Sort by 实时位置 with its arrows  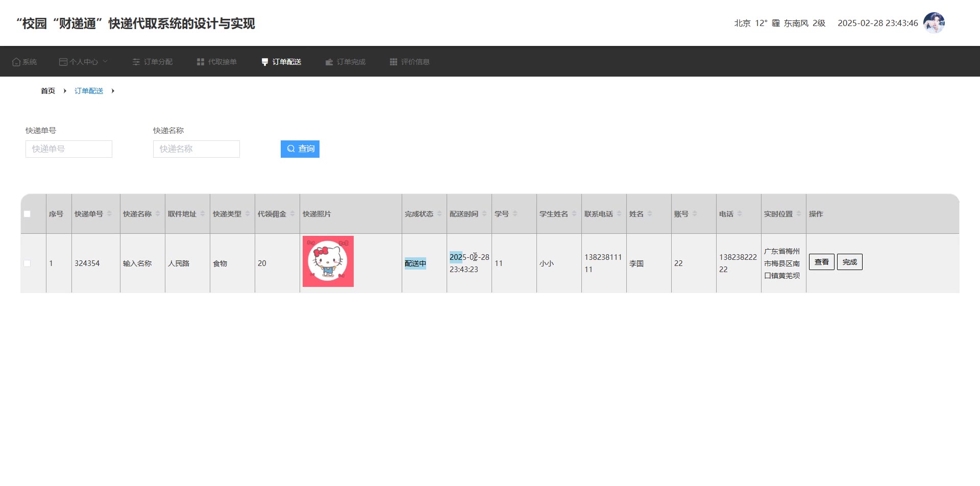pos(799,214)
